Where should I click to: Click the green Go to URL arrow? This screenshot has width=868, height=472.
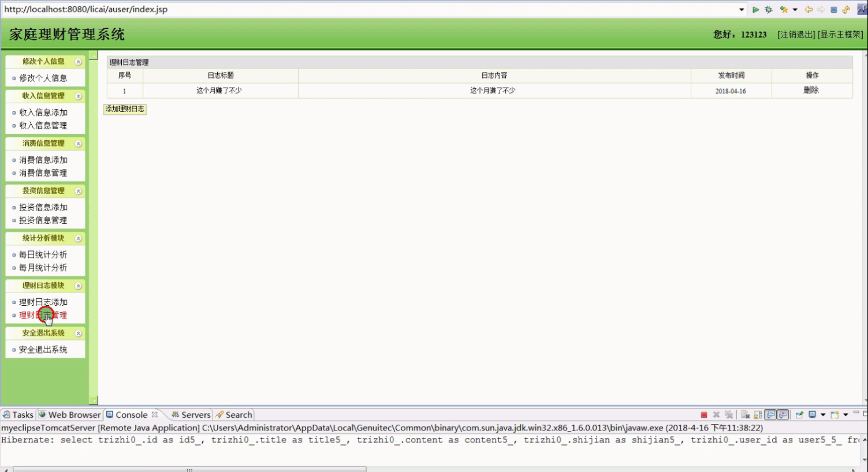[755, 10]
